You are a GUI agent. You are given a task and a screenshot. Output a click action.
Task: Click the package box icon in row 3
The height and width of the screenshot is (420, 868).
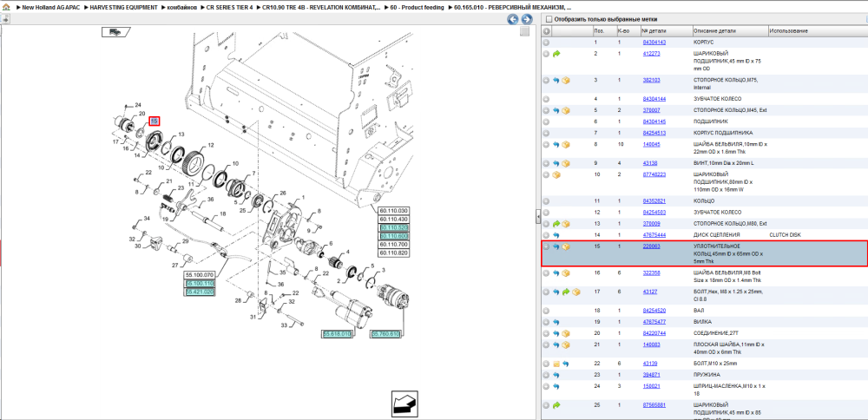click(566, 80)
